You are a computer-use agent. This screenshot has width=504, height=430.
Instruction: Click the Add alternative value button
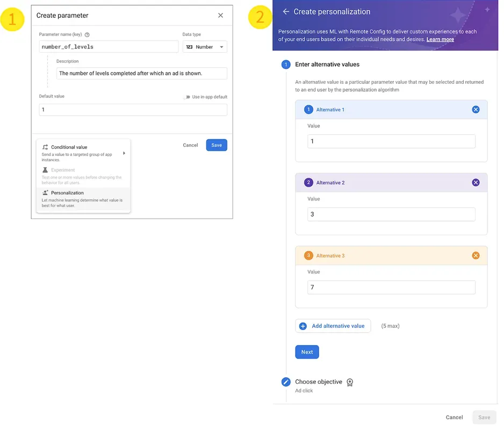333,326
